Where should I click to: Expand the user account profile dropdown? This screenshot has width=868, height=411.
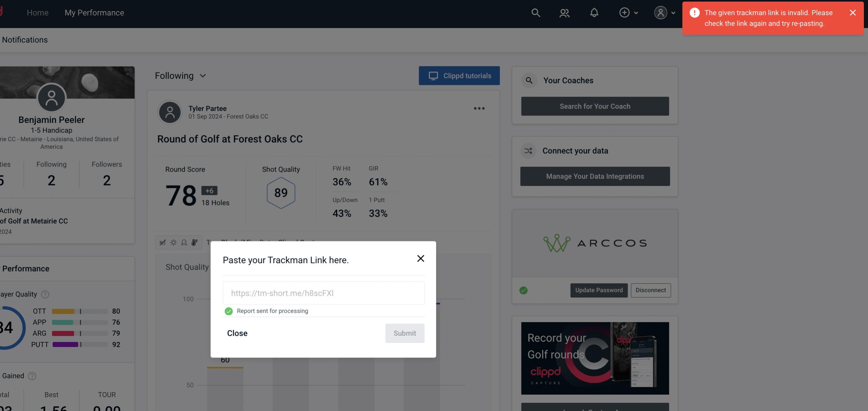point(664,12)
